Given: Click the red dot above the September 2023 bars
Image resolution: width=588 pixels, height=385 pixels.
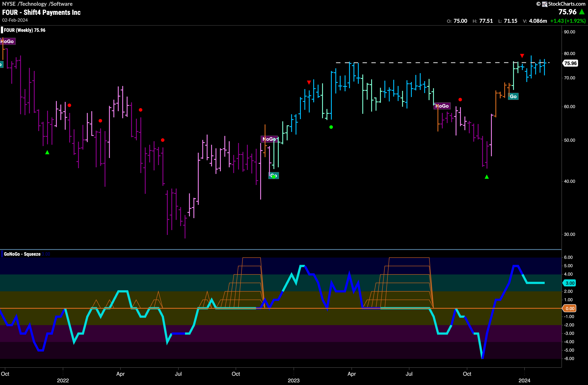Looking at the screenshot, I should point(460,99).
